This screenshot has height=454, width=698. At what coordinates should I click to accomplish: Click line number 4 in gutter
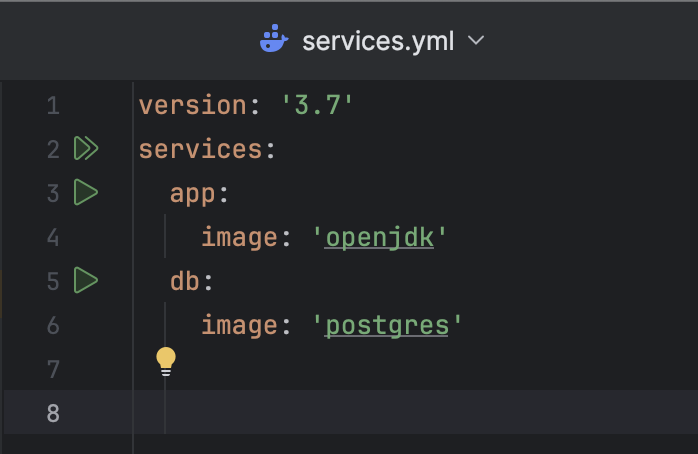coord(53,237)
